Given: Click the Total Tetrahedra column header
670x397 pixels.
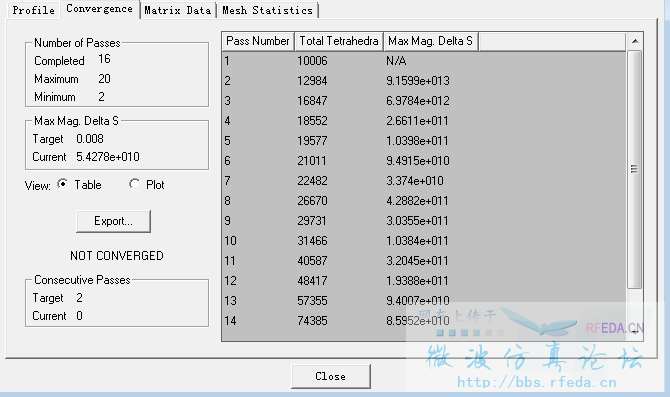Looking at the screenshot, I should pos(339,41).
